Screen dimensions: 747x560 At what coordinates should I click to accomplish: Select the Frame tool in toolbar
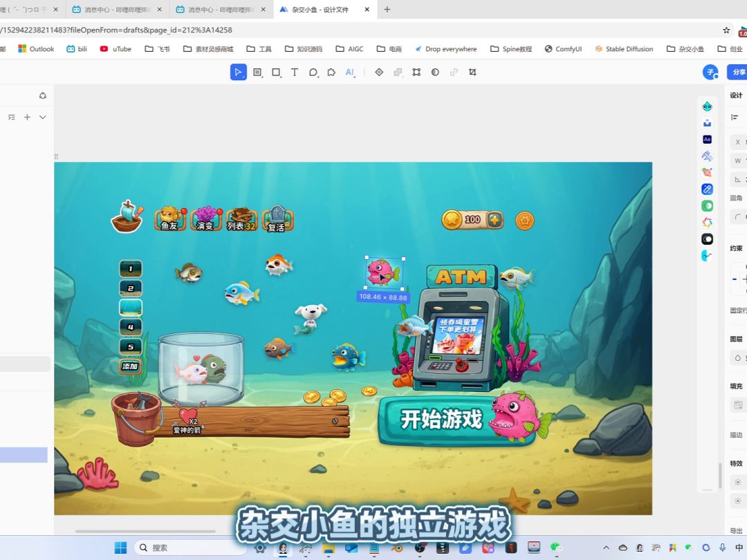click(x=257, y=73)
